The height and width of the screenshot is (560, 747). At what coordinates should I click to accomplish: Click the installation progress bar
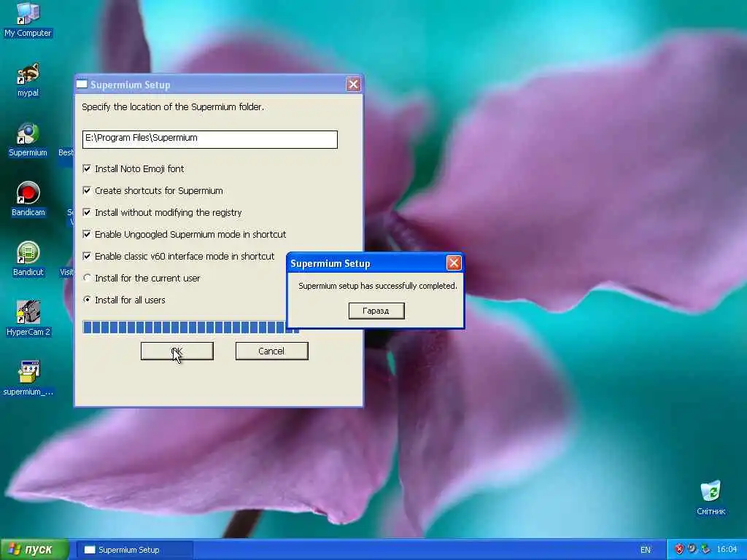(x=190, y=327)
